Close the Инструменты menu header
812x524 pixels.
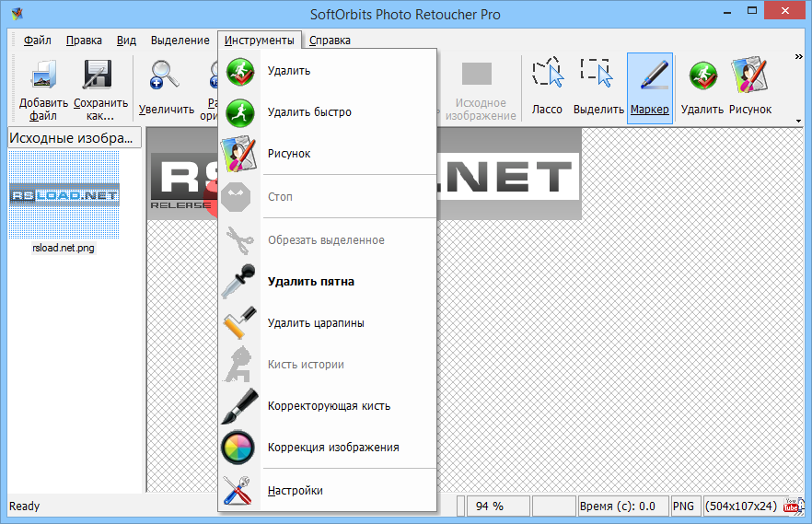pos(260,41)
